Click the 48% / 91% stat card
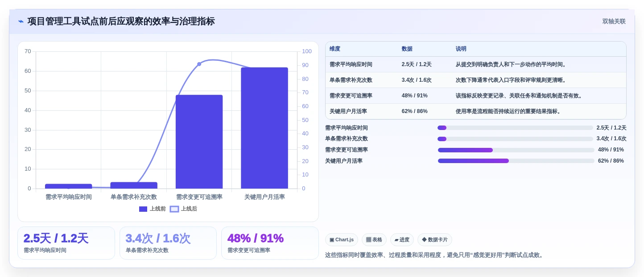Screen dimensions: 644x277 pos(270,243)
